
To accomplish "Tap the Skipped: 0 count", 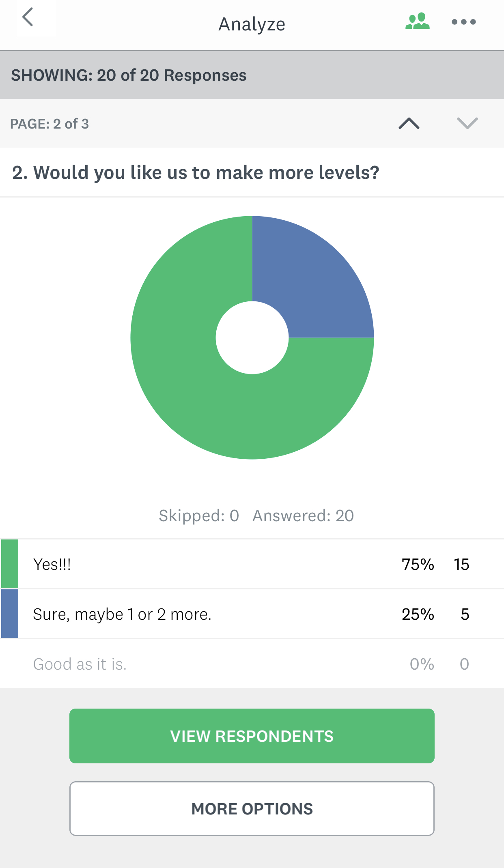I will tap(199, 516).
